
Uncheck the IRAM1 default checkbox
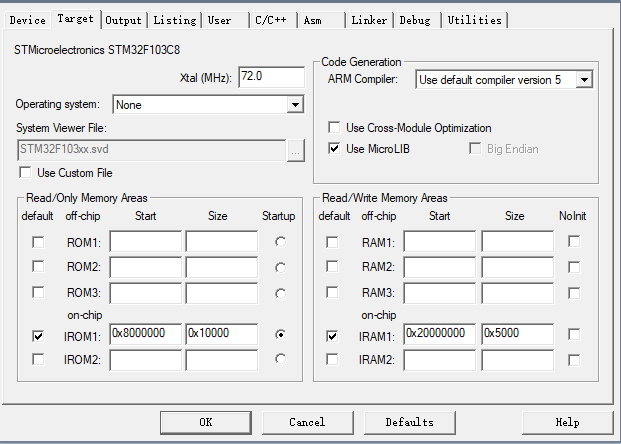[332, 336]
